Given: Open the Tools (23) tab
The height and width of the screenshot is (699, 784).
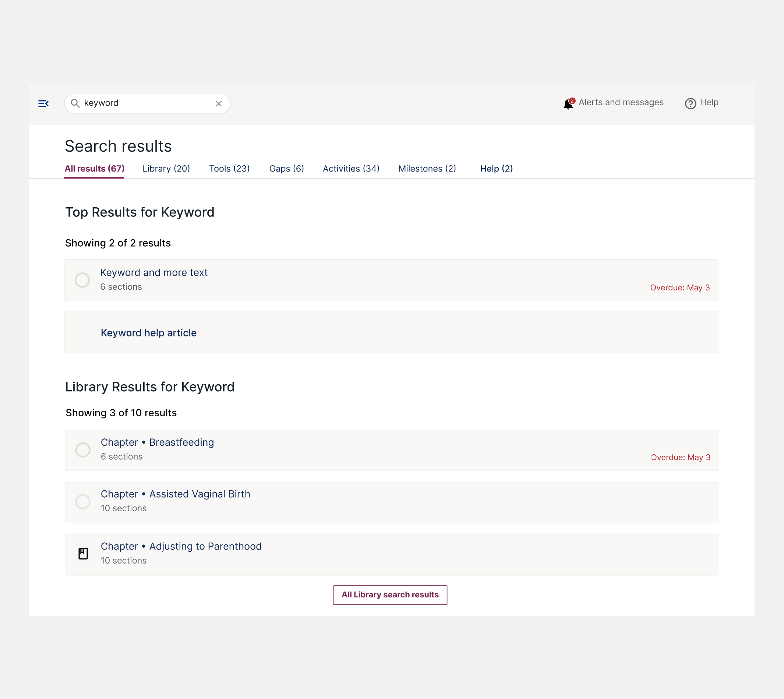Looking at the screenshot, I should tap(229, 169).
